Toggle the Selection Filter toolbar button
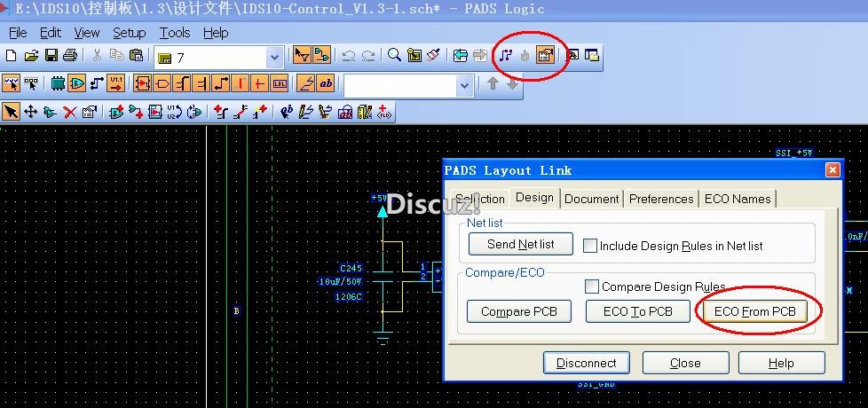 coord(302,55)
